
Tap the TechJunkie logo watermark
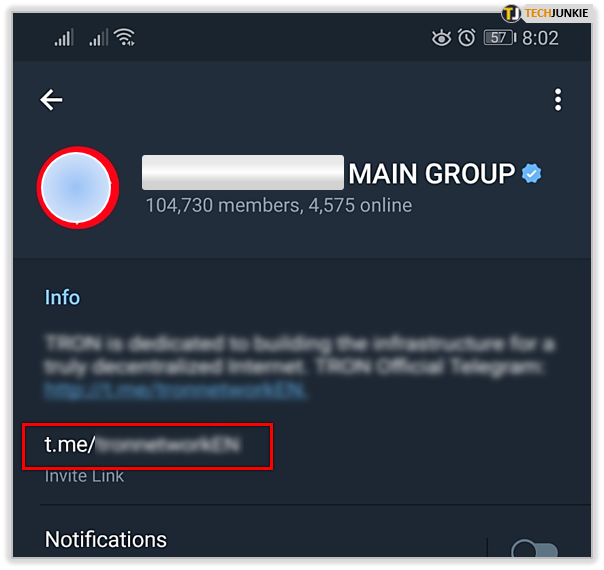coord(545,13)
